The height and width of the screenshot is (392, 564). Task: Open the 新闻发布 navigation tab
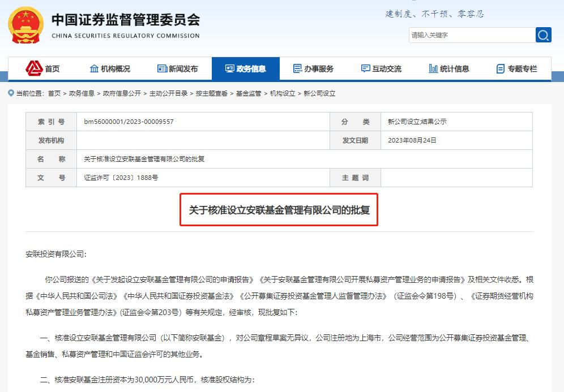point(178,68)
